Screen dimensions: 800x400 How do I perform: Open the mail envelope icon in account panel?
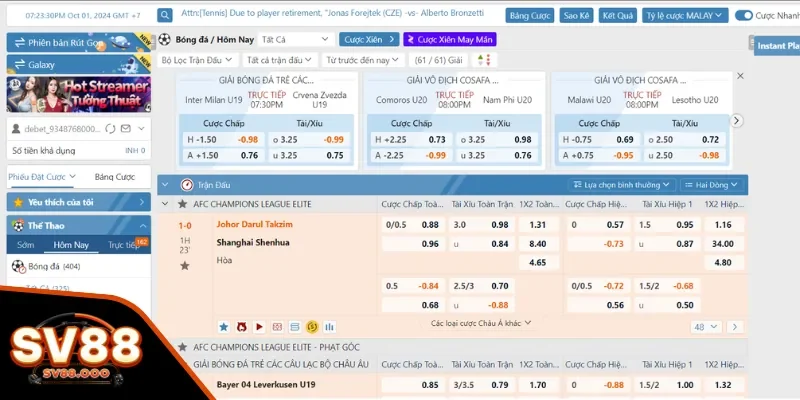tap(126, 129)
